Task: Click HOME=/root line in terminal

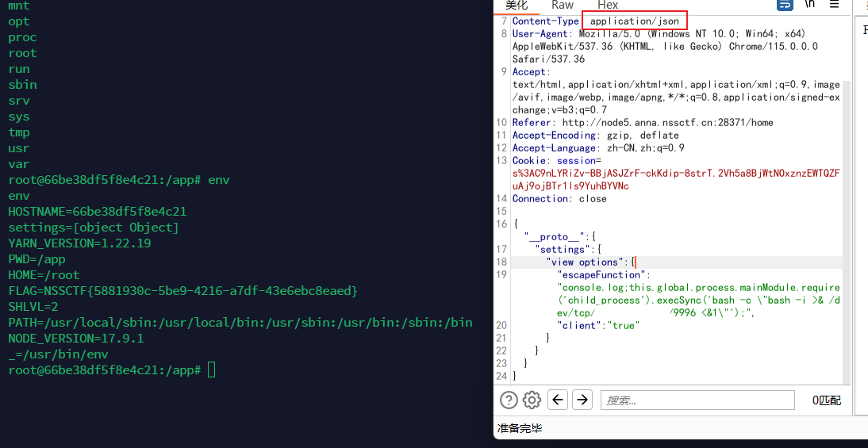Action: pyautogui.click(x=44, y=275)
